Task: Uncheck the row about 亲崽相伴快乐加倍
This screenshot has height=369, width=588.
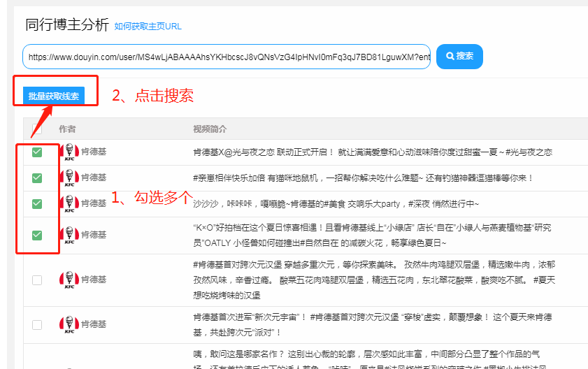Action: coord(37,178)
